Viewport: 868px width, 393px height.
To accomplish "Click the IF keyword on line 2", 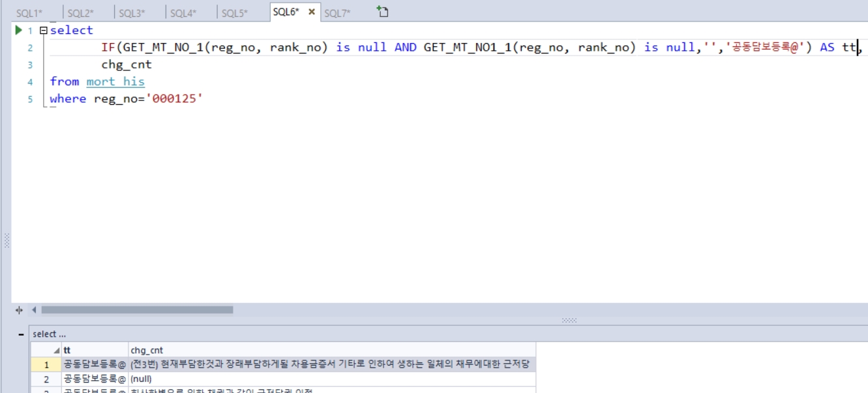I will (108, 47).
